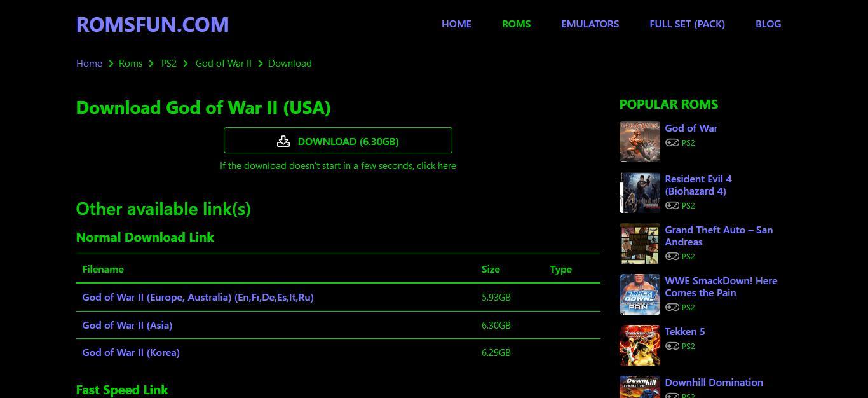Open the ROMS menu item
The image size is (868, 398).
[516, 24]
